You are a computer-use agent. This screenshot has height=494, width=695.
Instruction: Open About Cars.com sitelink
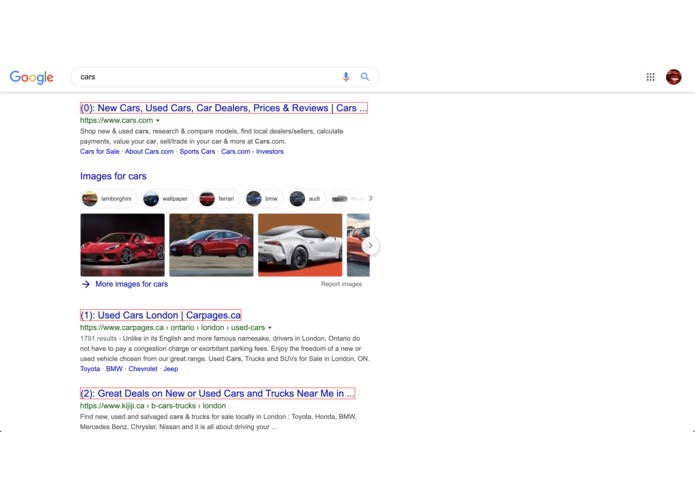[x=149, y=152]
